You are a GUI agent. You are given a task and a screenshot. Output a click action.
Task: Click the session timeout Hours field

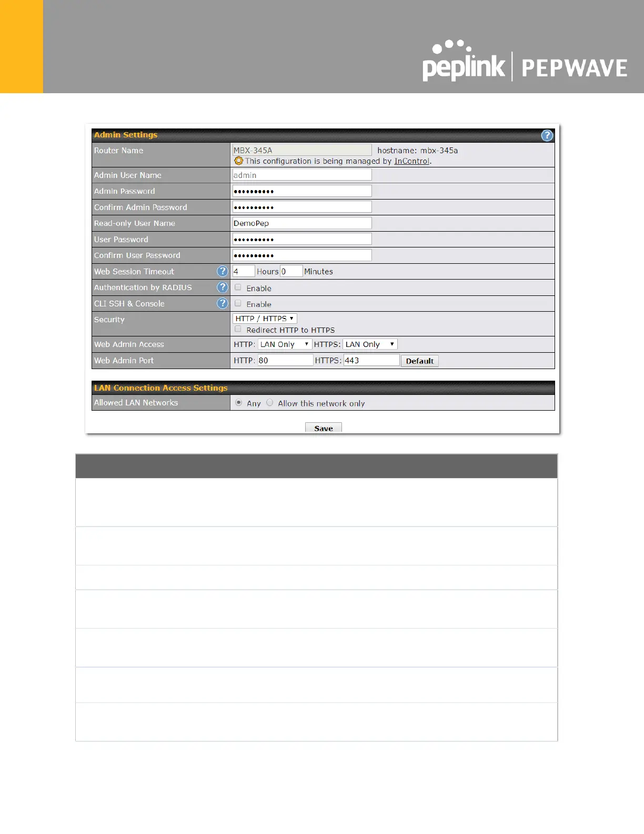tap(244, 271)
